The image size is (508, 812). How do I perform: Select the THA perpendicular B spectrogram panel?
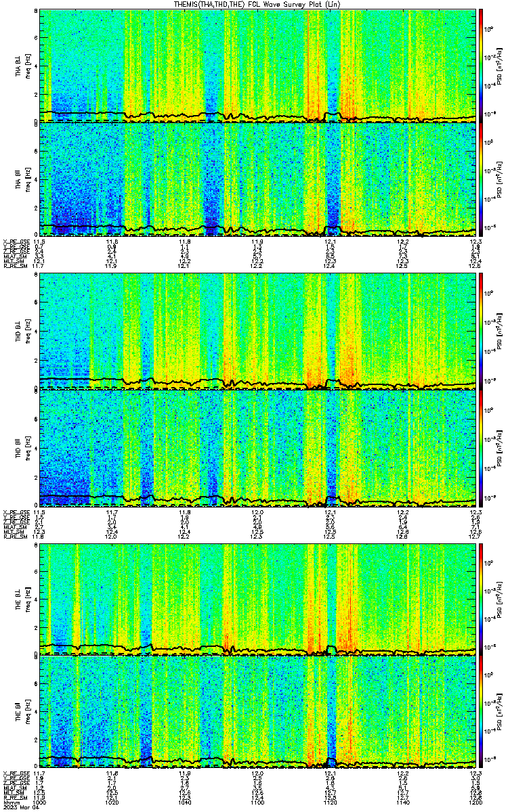tap(259, 66)
